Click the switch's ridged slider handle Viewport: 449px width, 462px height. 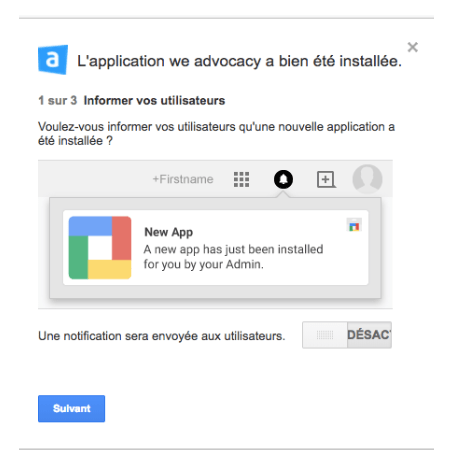pyautogui.click(x=325, y=335)
